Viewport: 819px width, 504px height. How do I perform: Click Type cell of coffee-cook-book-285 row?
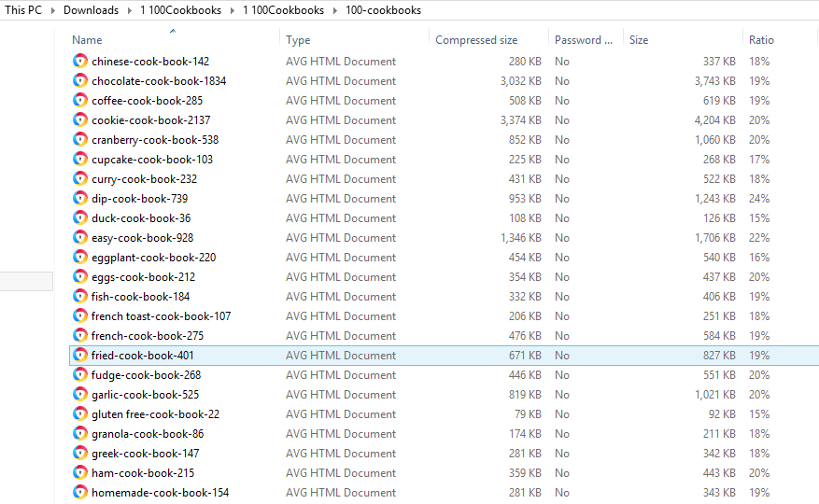tap(341, 101)
